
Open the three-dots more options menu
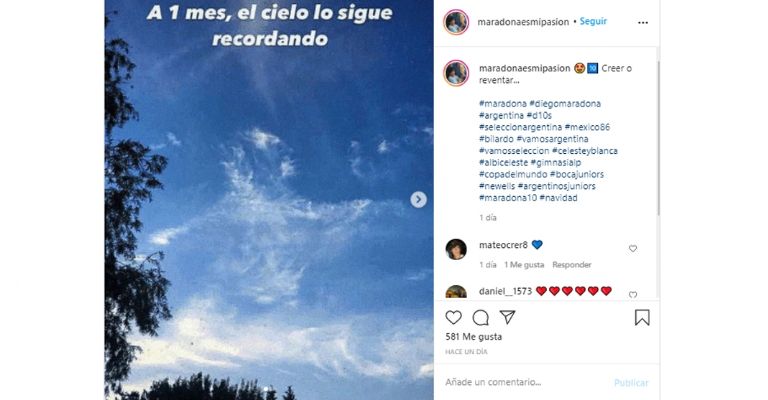[643, 23]
